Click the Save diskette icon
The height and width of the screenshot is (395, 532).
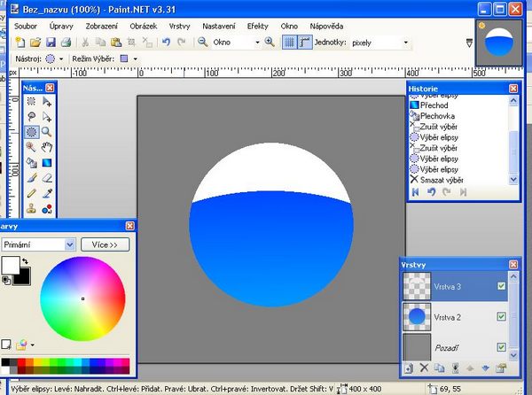point(51,42)
